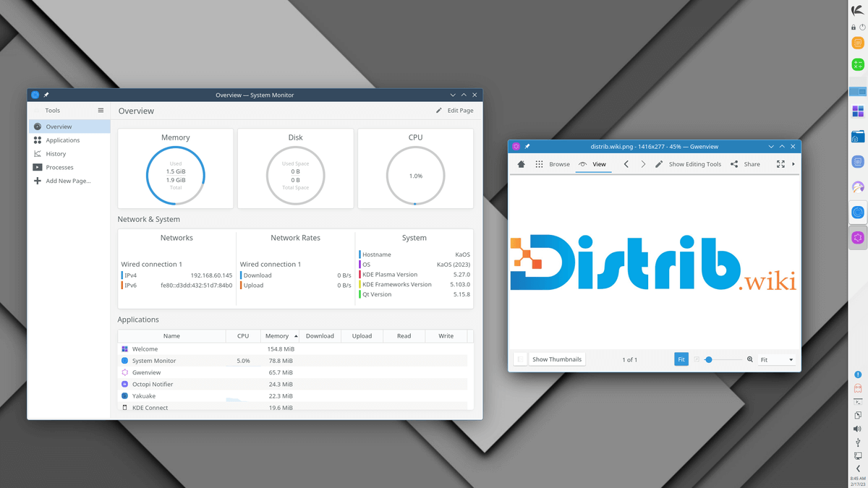Expand Gwenview toolbar overflow arrow

point(793,164)
